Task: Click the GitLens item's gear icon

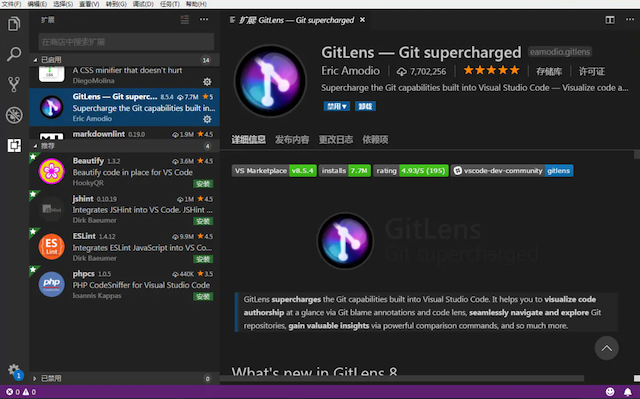Action: (x=207, y=119)
